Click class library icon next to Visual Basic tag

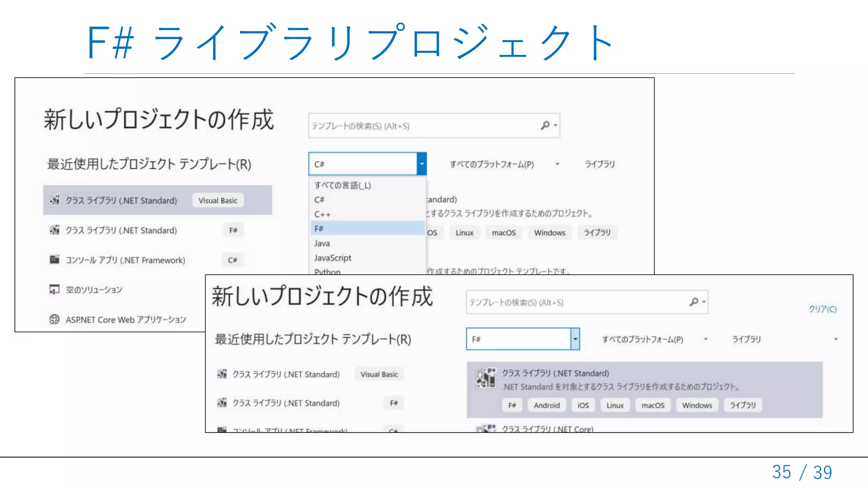55,200
